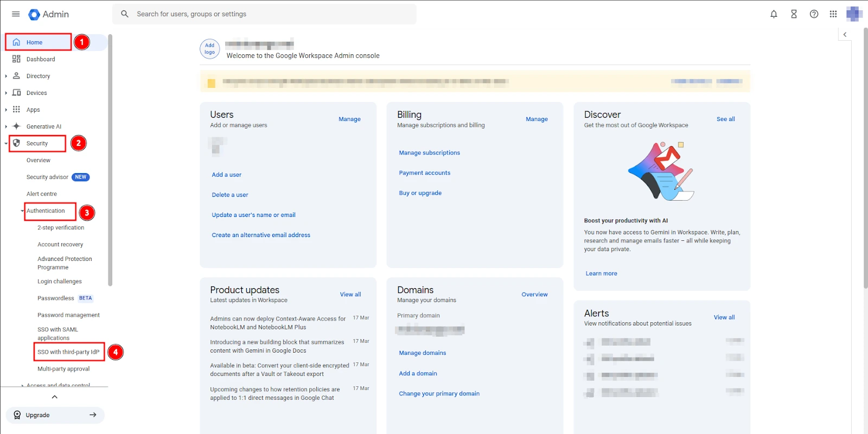Open NotebookLM Context-Aware Access update
The width and height of the screenshot is (868, 434).
pyautogui.click(x=278, y=323)
